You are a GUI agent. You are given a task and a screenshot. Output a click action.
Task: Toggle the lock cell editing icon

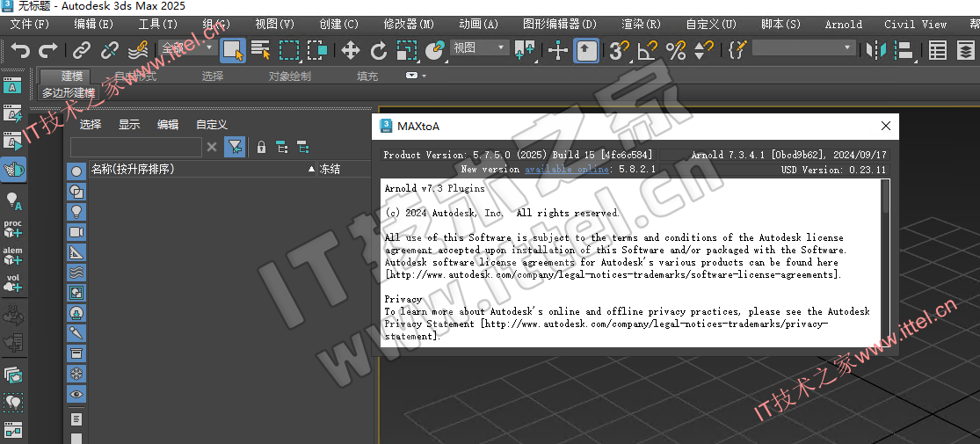click(261, 147)
